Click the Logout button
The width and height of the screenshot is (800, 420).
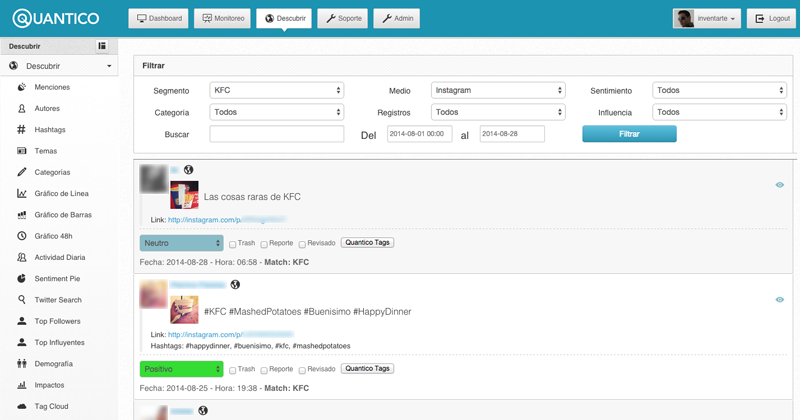pyautogui.click(x=771, y=18)
